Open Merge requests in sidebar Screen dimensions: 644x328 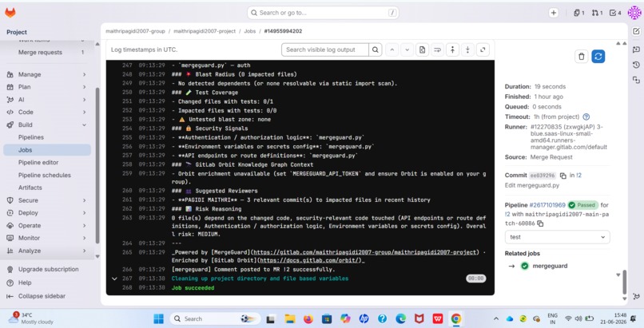(46, 53)
